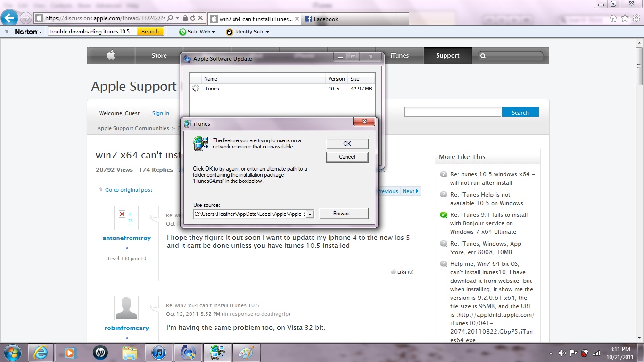Refresh the page using address bar icon
The height and width of the screenshot is (362, 644).
[x=192, y=18]
